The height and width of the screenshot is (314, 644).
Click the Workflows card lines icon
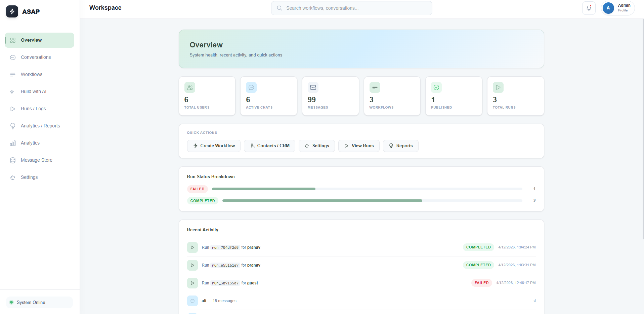pyautogui.click(x=375, y=87)
